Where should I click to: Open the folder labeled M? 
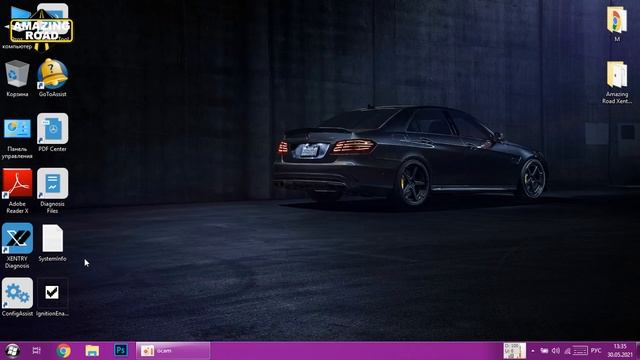click(x=617, y=24)
